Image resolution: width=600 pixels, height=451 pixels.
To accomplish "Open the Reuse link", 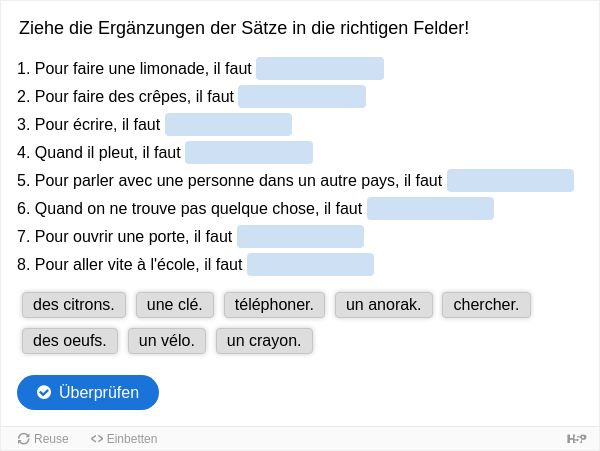I will tap(43, 439).
